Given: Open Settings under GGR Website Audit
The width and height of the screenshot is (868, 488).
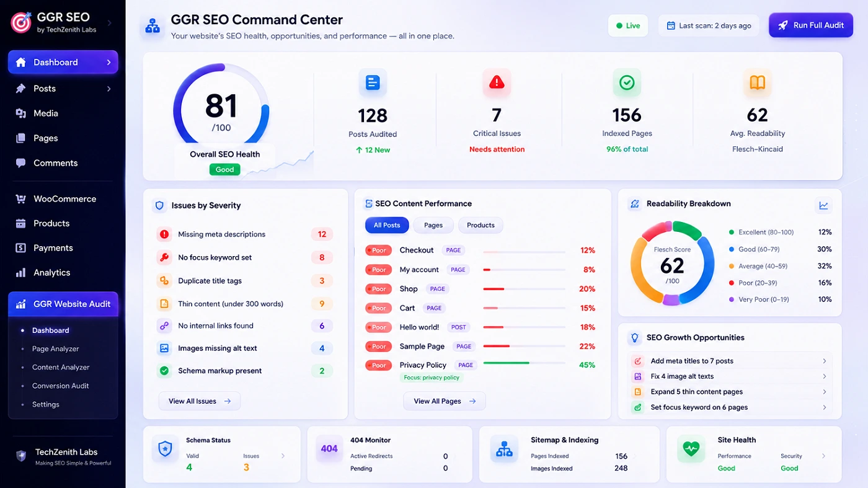Looking at the screenshot, I should (46, 404).
